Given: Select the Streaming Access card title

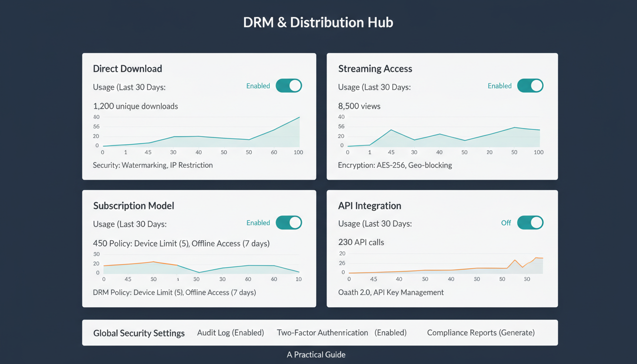Looking at the screenshot, I should coord(375,69).
